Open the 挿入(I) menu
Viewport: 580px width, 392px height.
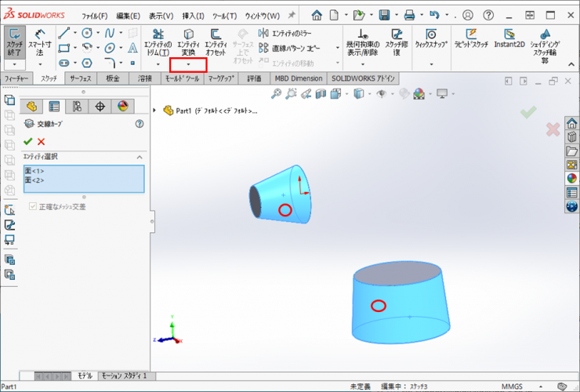pyautogui.click(x=192, y=16)
